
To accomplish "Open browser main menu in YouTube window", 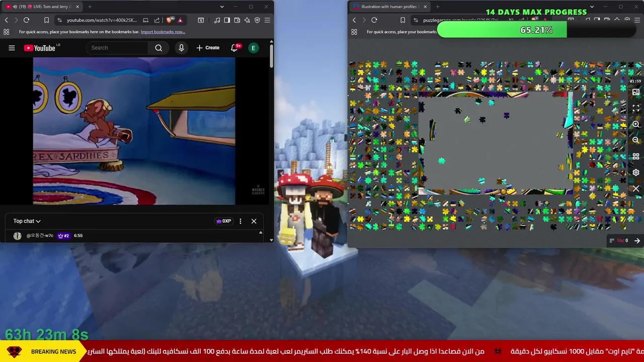I will click(x=267, y=20).
